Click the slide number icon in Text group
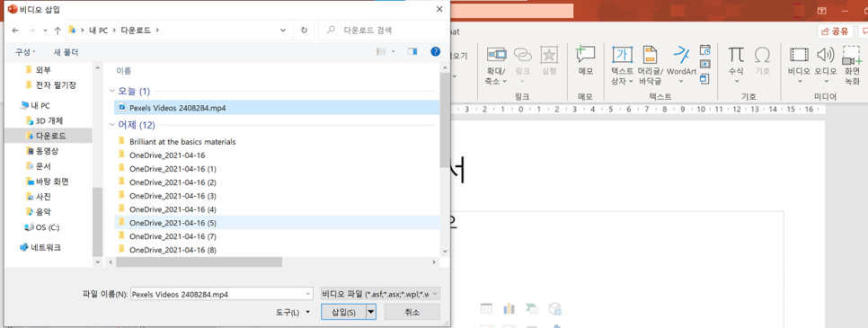The height and width of the screenshot is (328, 868). pyautogui.click(x=704, y=65)
